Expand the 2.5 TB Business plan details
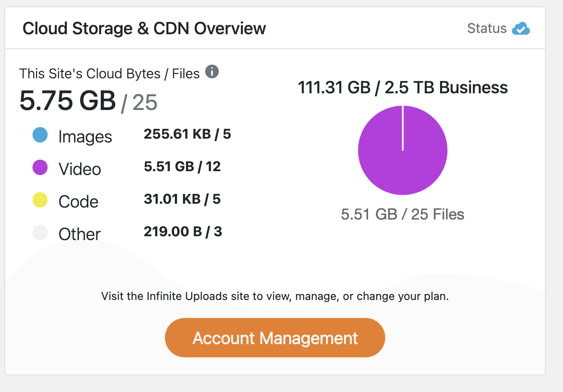563x392 pixels. pyautogui.click(x=402, y=87)
